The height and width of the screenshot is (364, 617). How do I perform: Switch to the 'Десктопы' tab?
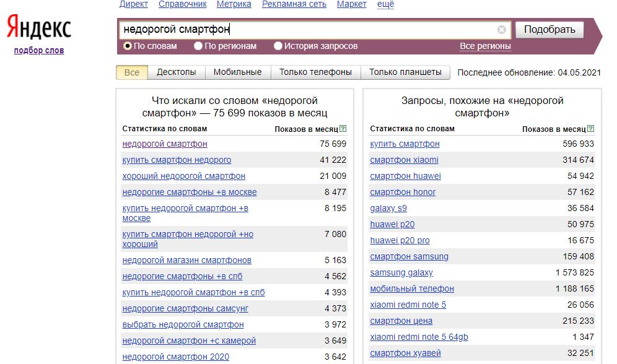coord(176,72)
